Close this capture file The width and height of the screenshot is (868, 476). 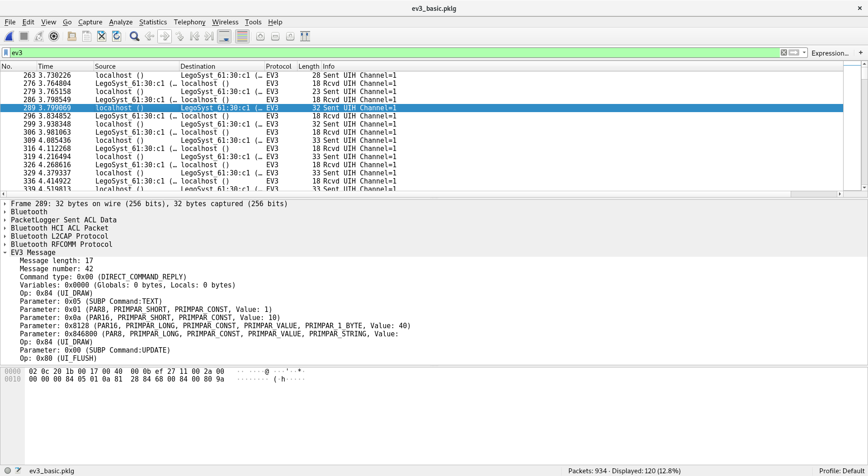click(x=102, y=37)
